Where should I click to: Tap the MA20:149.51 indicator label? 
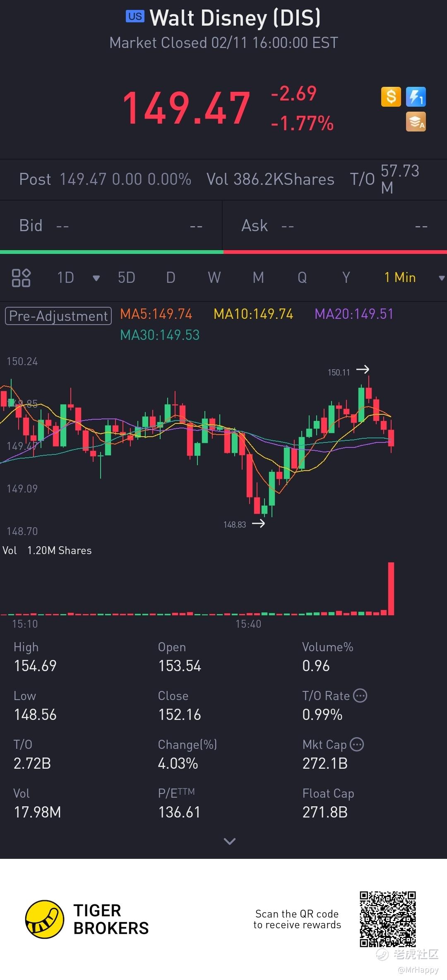354,314
